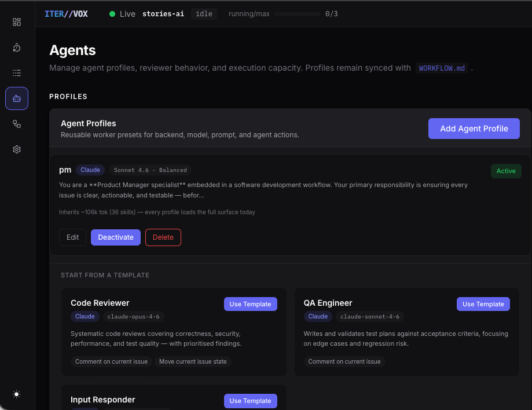Click the claude-sonnet-4-6 model tag

tap(370, 317)
